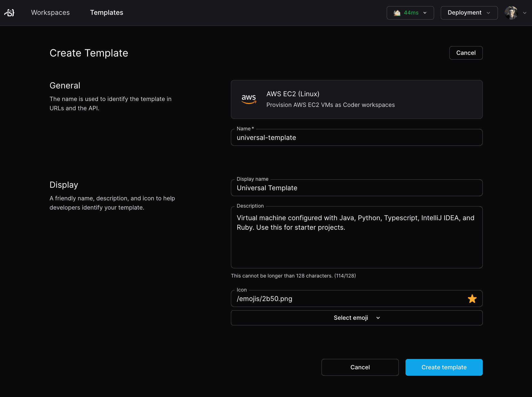Image resolution: width=532 pixels, height=397 pixels.
Task: Focus the Name input field
Action: pyautogui.click(x=357, y=137)
